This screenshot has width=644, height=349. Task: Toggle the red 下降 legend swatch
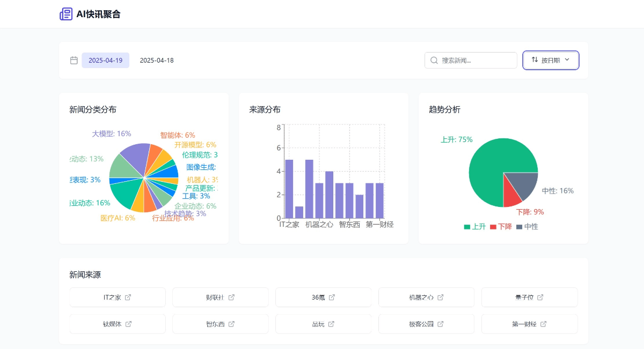coord(493,227)
